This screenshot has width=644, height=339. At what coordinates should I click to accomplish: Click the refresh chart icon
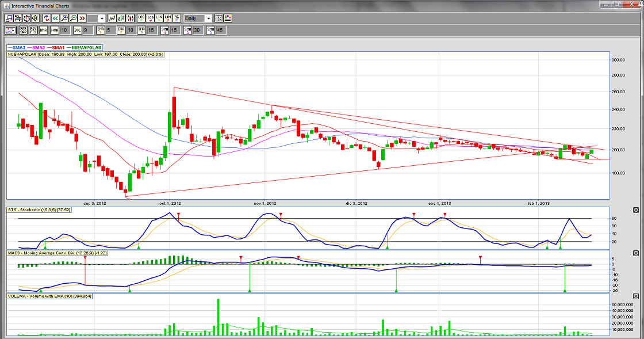click(47, 18)
